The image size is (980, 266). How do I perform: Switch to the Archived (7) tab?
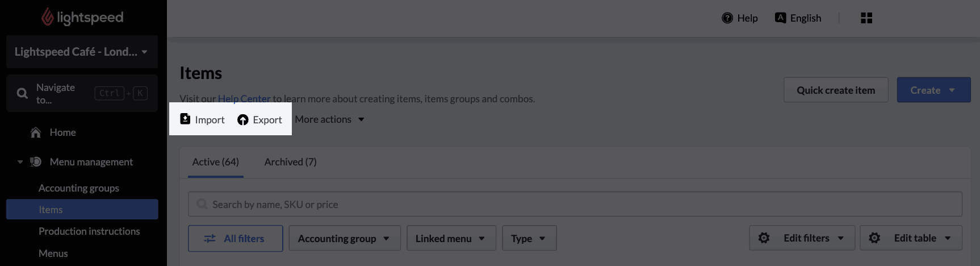[291, 162]
